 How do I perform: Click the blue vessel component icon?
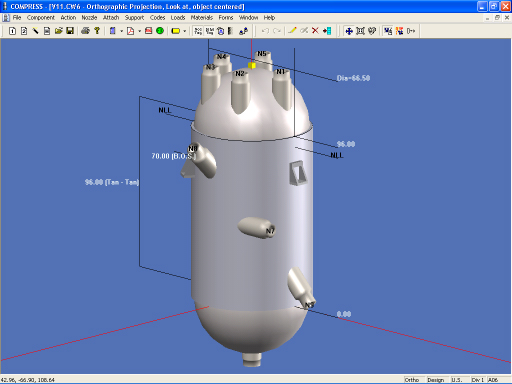pyautogui.click(x=113, y=31)
